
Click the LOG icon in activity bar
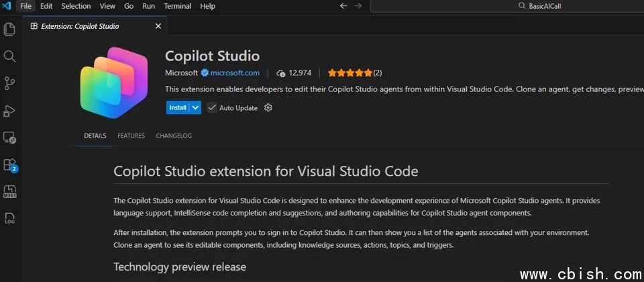[x=9, y=218]
